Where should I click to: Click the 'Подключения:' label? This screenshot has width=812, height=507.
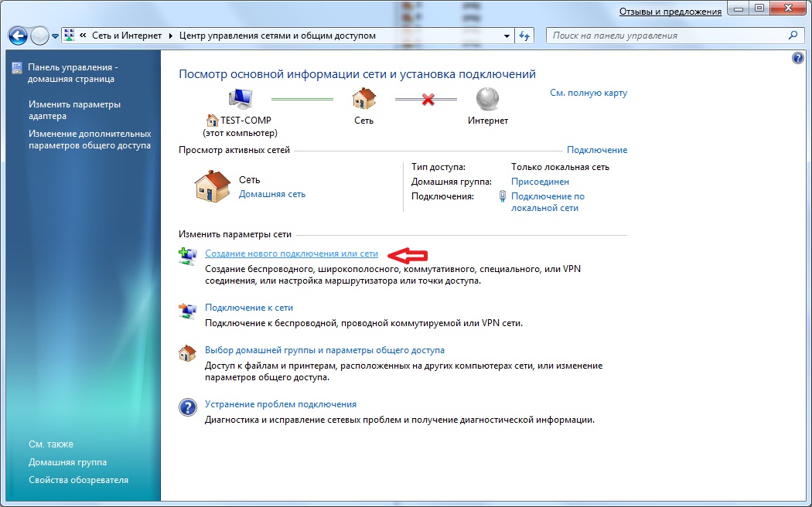(443, 196)
